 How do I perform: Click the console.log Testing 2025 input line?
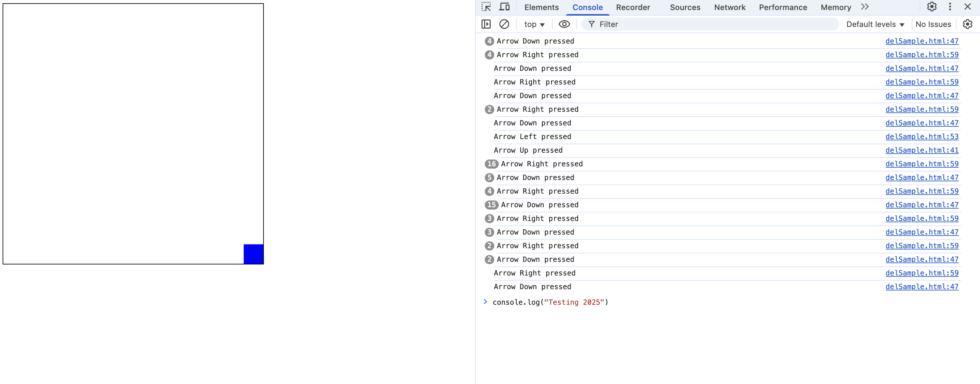tap(550, 302)
